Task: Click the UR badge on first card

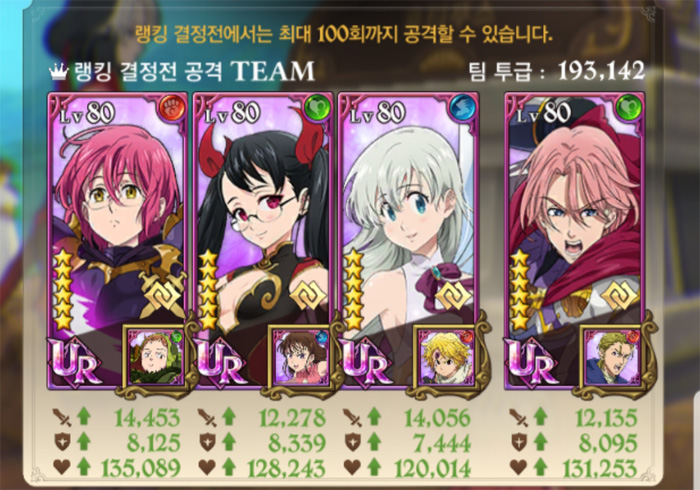Action: 74,362
